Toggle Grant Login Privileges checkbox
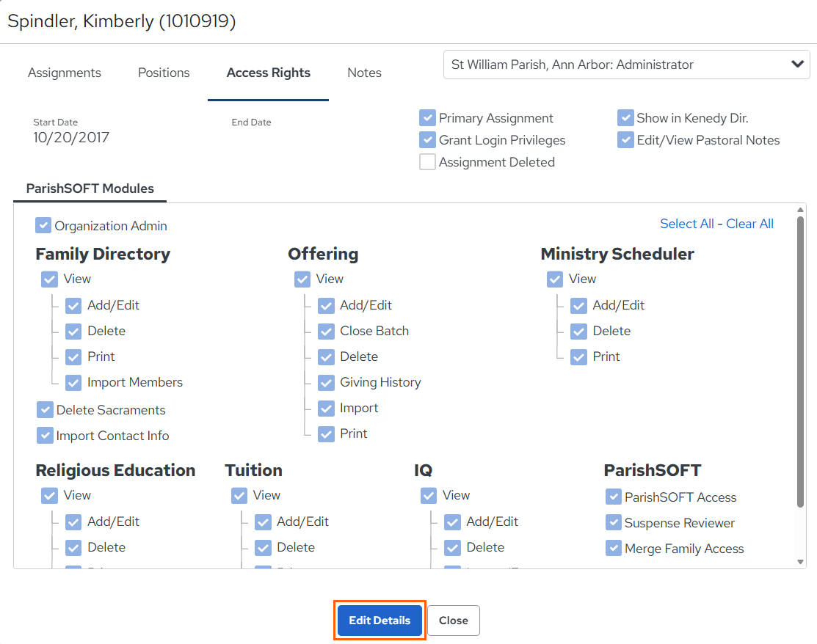Viewport: 817px width, 644px height. pos(427,139)
